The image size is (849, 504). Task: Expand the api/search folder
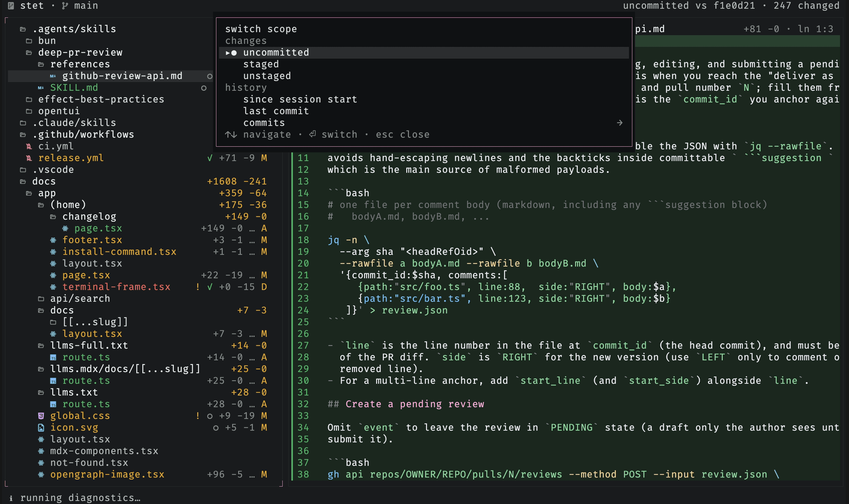pos(41,299)
